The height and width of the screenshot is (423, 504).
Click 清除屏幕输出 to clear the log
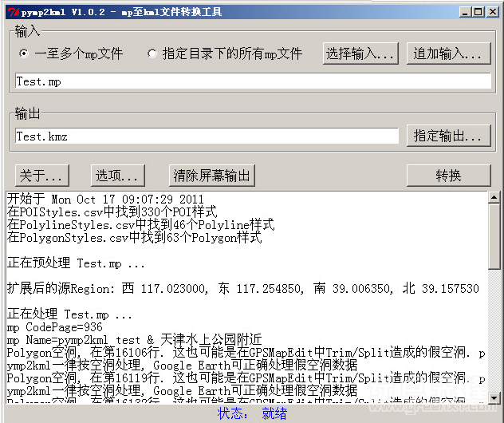[212, 175]
